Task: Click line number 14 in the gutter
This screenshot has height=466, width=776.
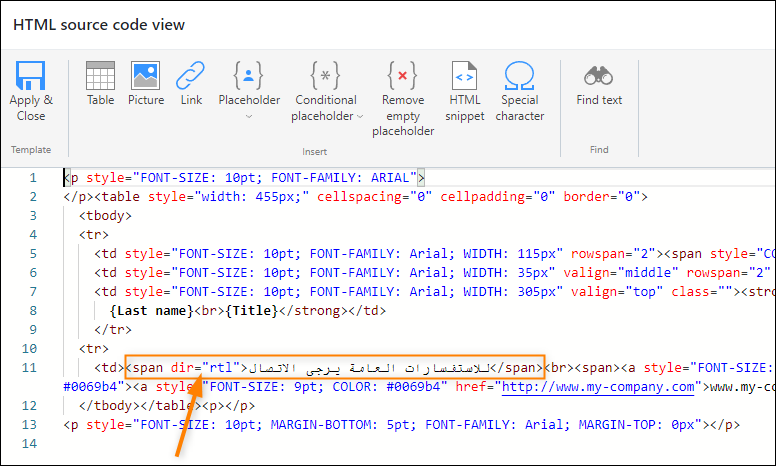Action: click(29, 444)
